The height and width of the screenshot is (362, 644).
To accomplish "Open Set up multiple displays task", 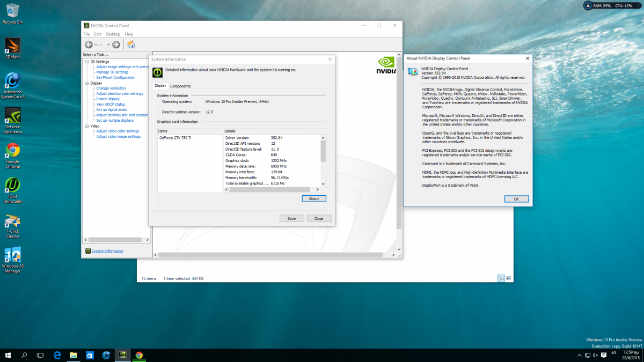I will [115, 120].
